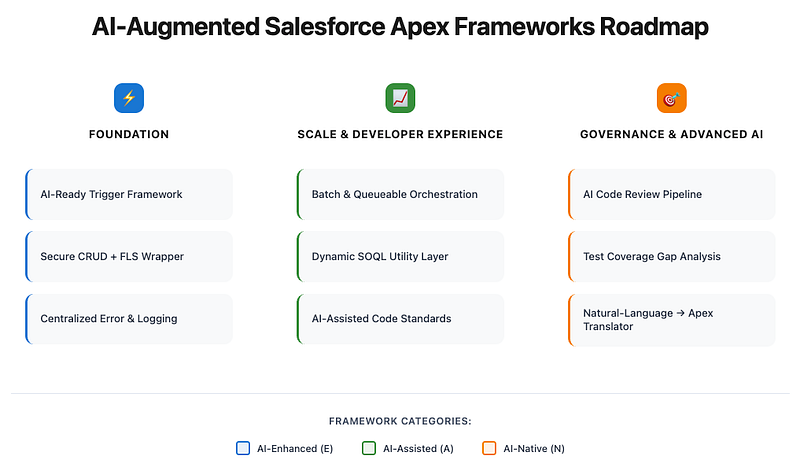800x466 pixels.
Task: Click Scale & Developer Experience heading
Action: coord(400,134)
